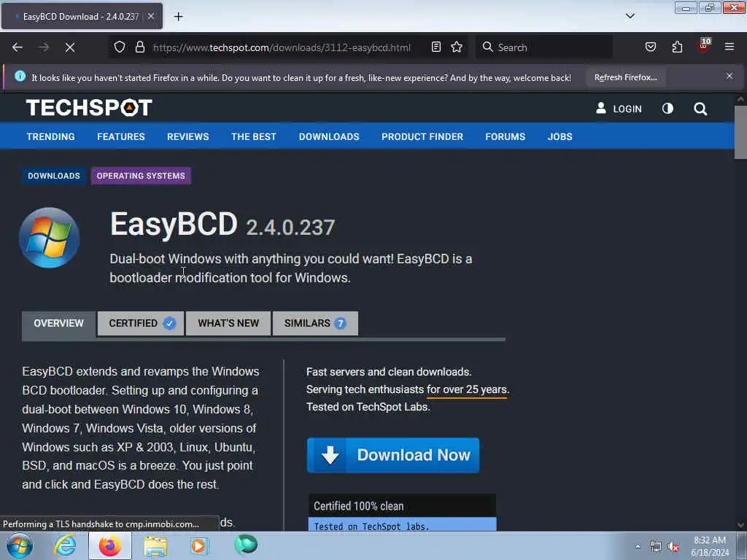Viewport: 747px width, 560px height.
Task: Open Windows Explorer from the taskbar
Action: (155, 545)
